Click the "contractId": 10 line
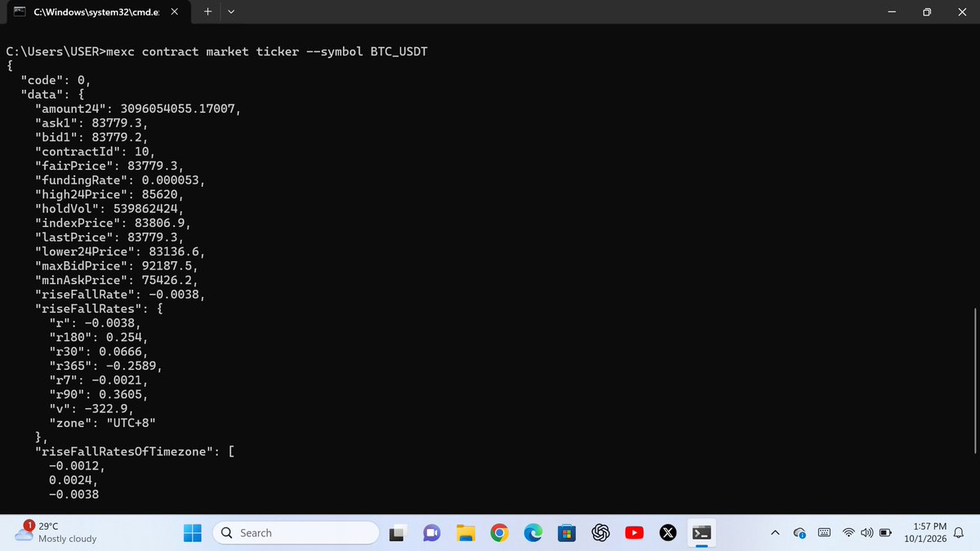This screenshot has height=551, width=980. click(94, 151)
